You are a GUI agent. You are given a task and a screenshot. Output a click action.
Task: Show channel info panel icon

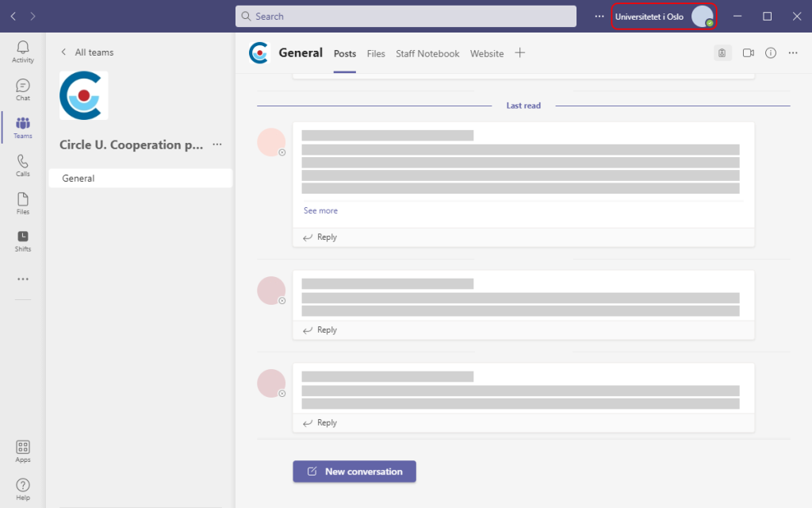pyautogui.click(x=770, y=53)
